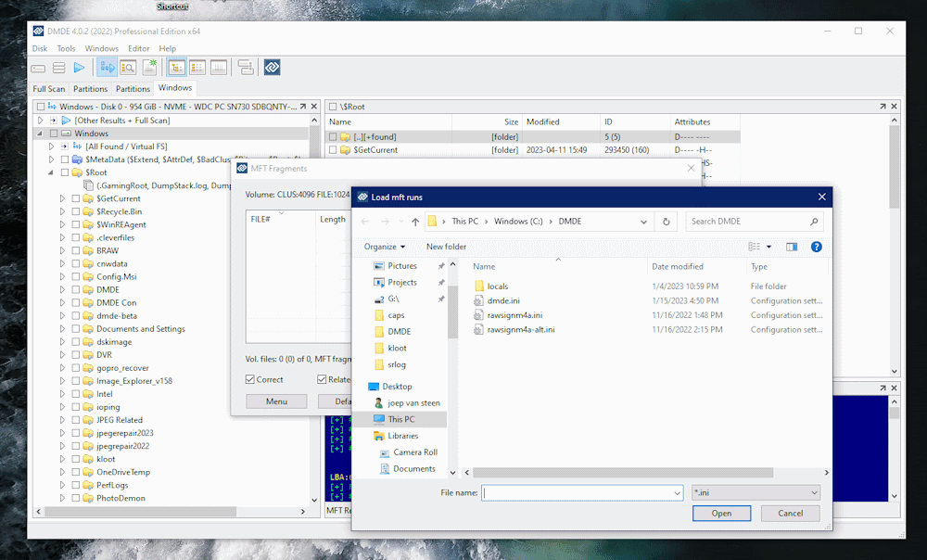This screenshot has width=927, height=560.
Task: Open help in Load mft runs dialog
Action: point(817,247)
